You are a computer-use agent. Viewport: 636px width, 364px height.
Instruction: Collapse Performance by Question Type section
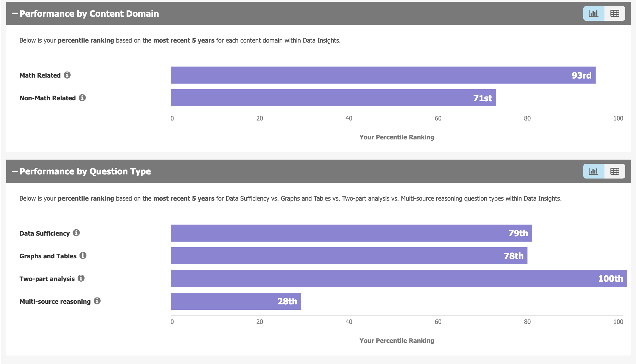click(x=15, y=171)
